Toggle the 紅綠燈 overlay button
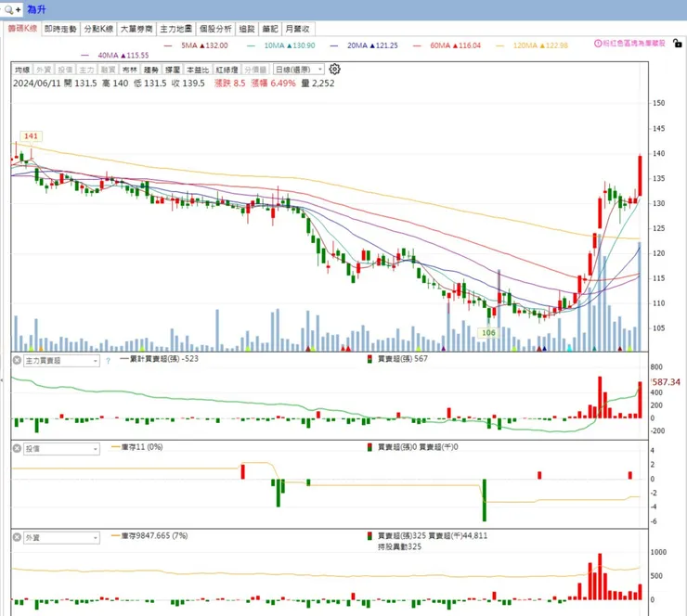687x616 pixels. tap(227, 70)
